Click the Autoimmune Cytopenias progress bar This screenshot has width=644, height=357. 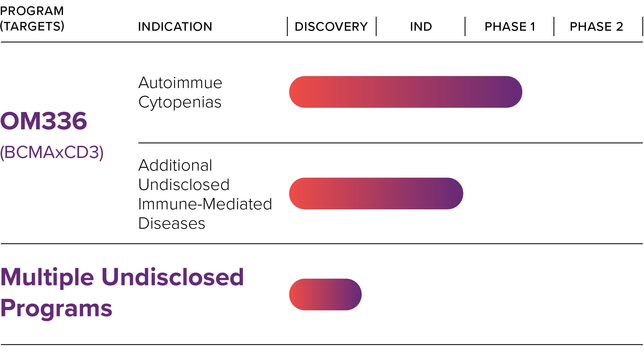point(406,92)
